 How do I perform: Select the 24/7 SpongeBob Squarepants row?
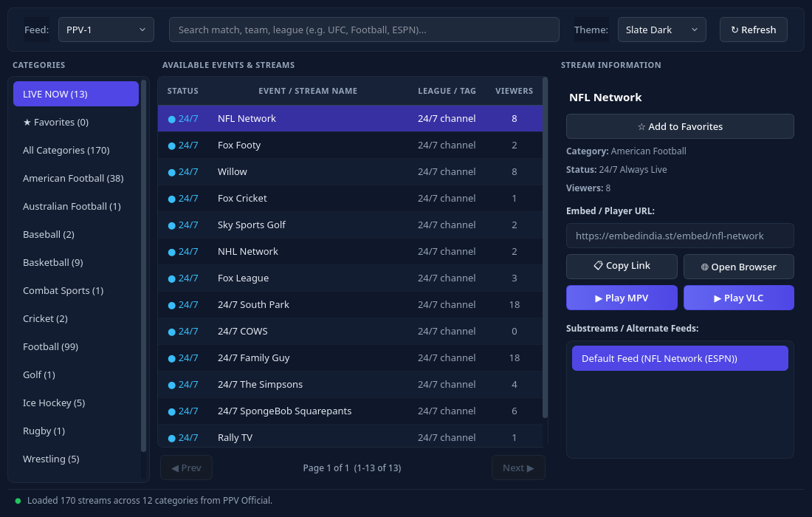[x=350, y=411]
